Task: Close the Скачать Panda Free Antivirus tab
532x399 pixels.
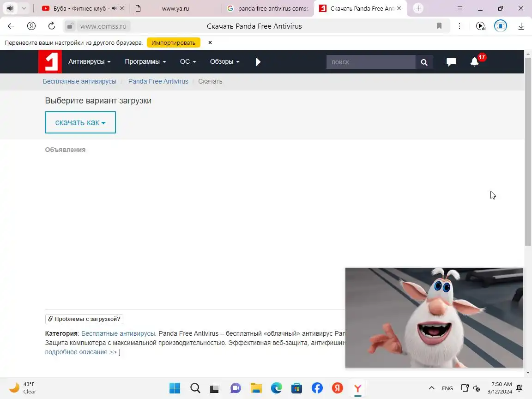Action: [x=399, y=8]
